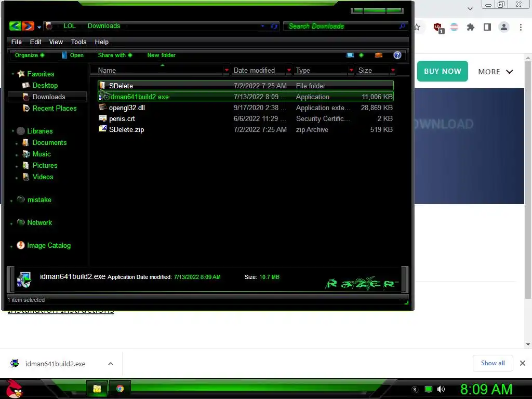
Task: Open Image Catalog item
Action: [x=49, y=245]
